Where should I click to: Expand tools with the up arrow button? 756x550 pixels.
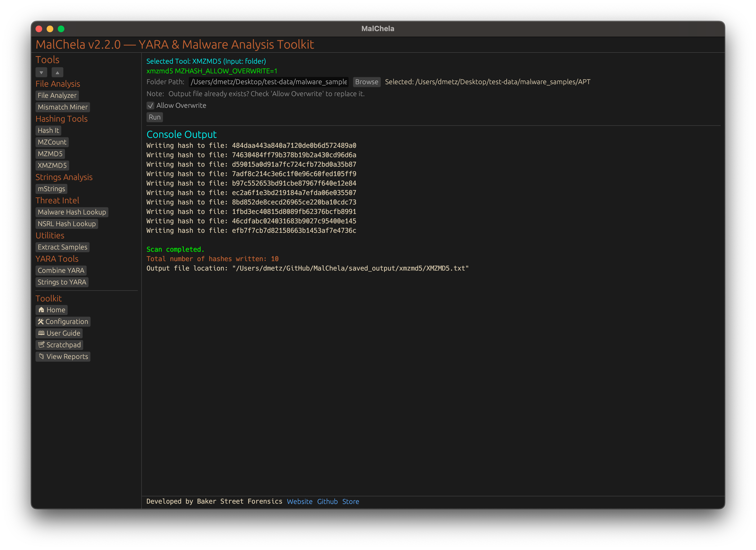pos(57,72)
